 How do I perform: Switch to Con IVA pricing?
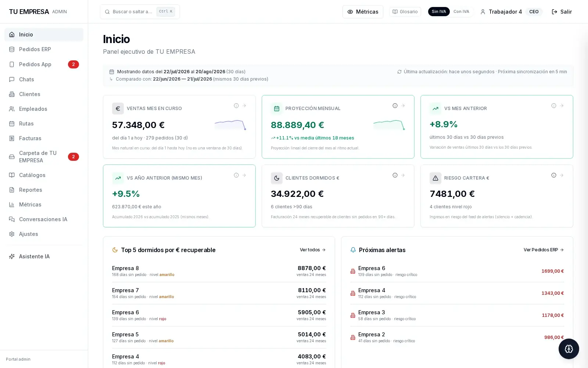pos(461,12)
